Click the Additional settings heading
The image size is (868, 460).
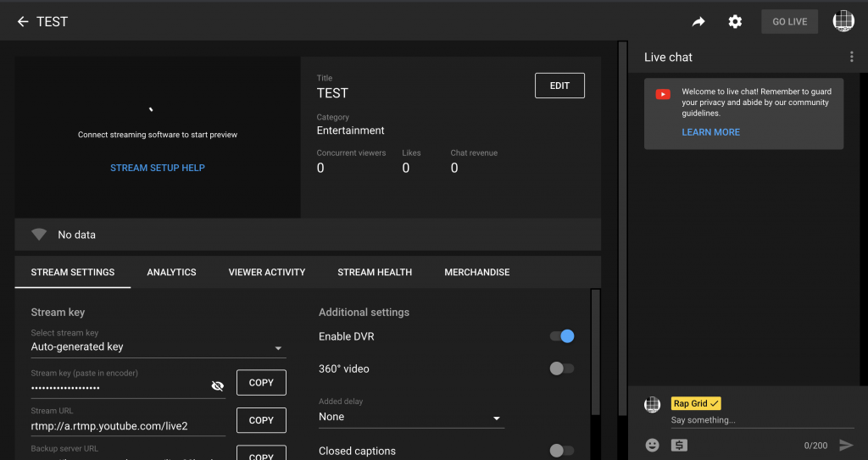[x=364, y=313]
